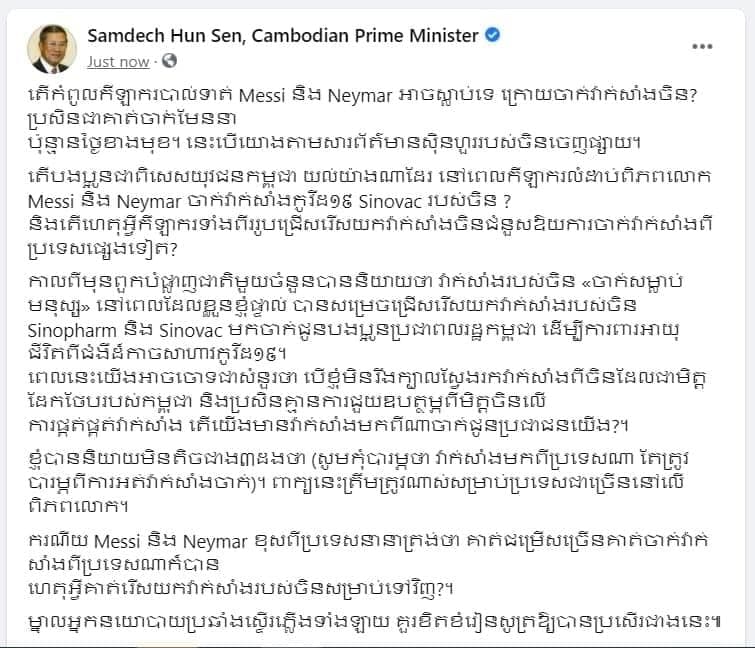This screenshot has width=755, height=648.
Task: Click the globe public audience icon
Action: pyautogui.click(x=169, y=61)
